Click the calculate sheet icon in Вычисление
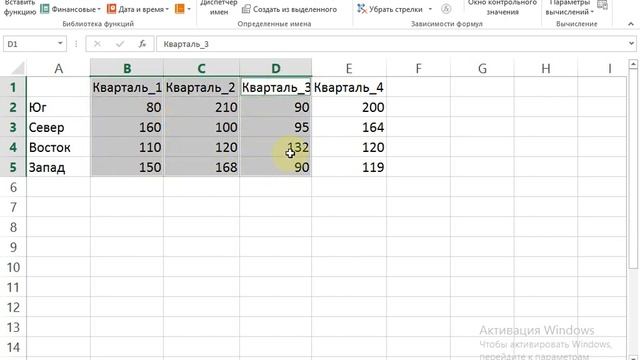 pyautogui.click(x=602, y=5)
